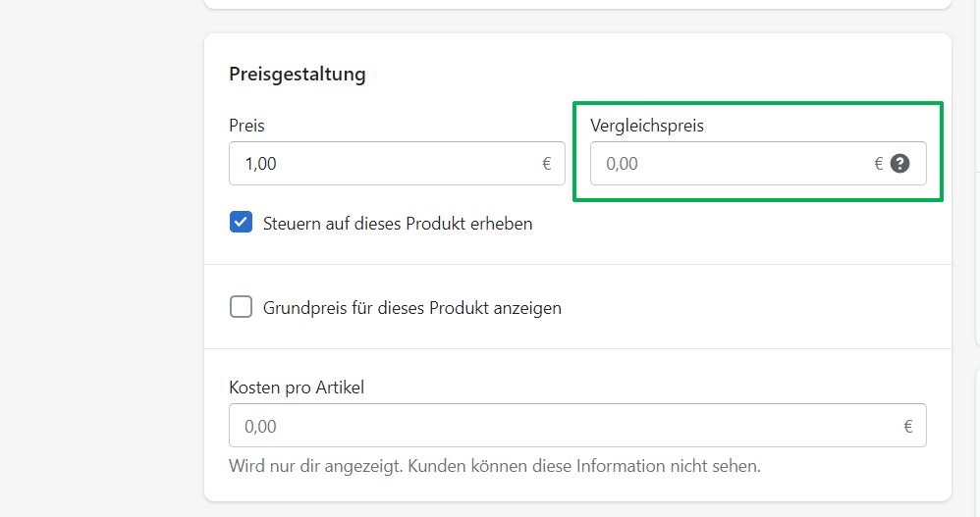The height and width of the screenshot is (517, 980).
Task: Click the Preis field label
Action: (x=246, y=126)
